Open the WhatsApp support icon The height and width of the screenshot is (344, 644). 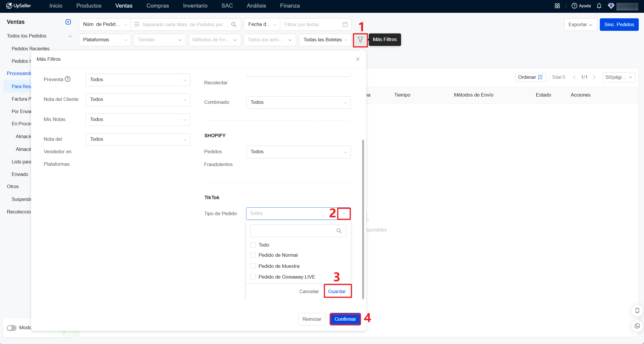[x=637, y=326]
